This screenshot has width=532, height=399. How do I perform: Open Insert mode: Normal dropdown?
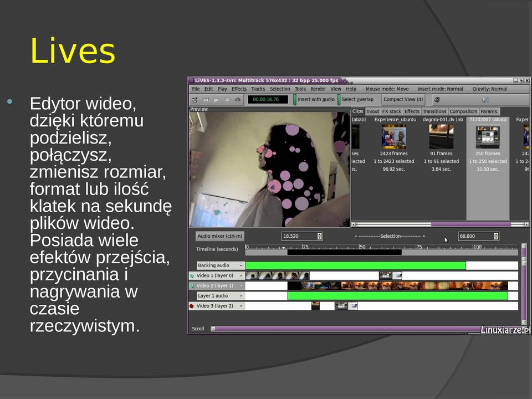[441, 89]
